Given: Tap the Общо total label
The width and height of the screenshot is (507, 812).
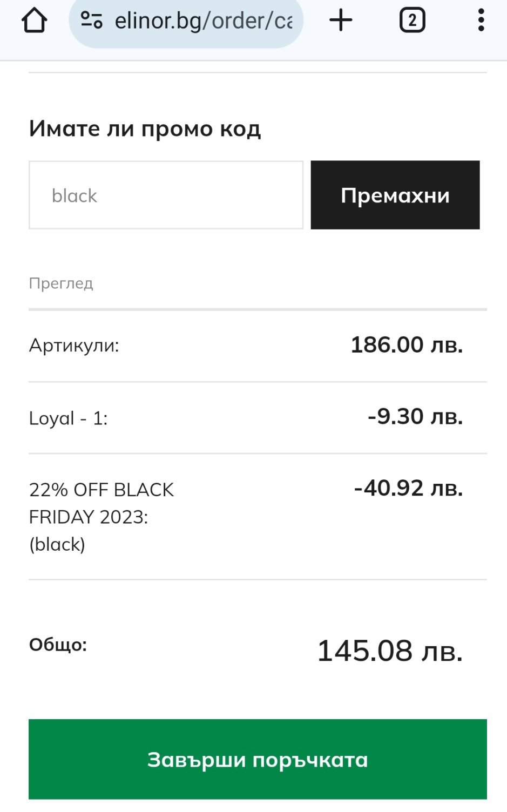Looking at the screenshot, I should [58, 644].
